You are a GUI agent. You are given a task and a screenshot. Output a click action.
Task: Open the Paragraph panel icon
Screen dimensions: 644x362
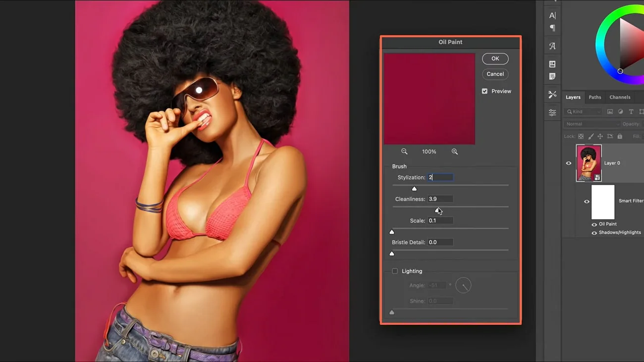click(x=552, y=28)
